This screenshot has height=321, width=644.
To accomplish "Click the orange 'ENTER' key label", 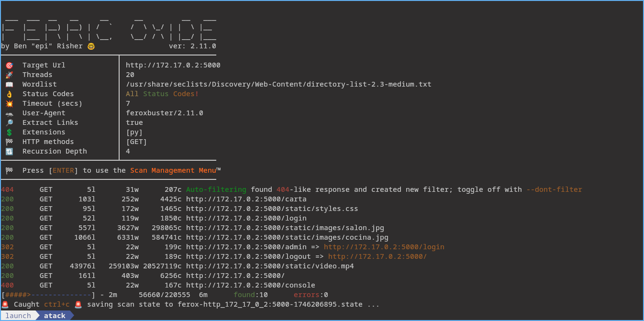I will pos(63,170).
